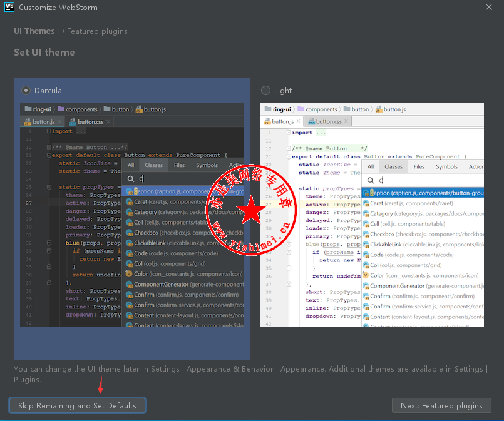This screenshot has width=504, height=421.
Task: Switch to Symbols tab in Darcula preview
Action: point(207,165)
